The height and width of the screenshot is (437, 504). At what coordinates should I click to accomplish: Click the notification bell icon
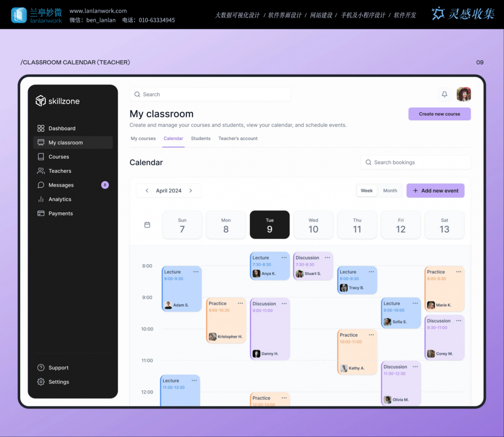coord(444,94)
